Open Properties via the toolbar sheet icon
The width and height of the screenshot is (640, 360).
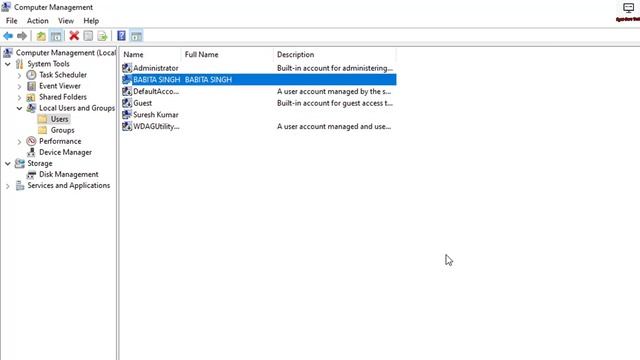point(88,36)
